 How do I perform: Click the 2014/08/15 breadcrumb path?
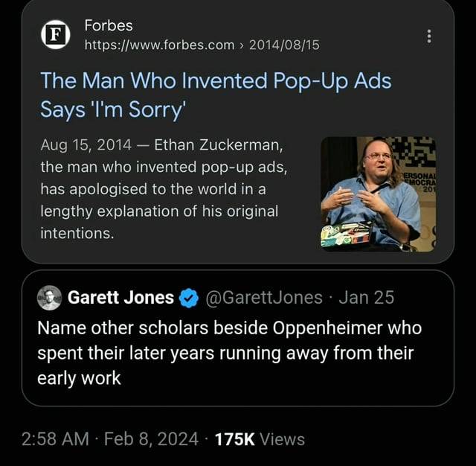[284, 45]
